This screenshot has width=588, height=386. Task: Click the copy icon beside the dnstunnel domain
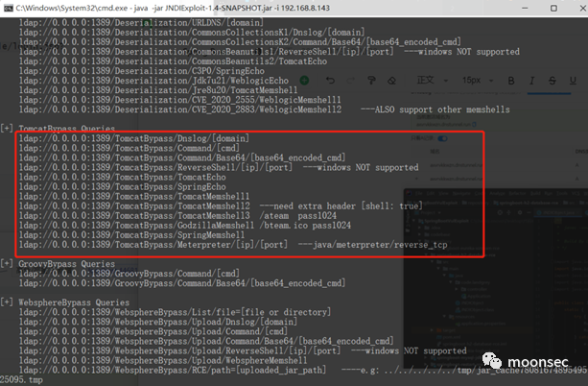(475, 124)
